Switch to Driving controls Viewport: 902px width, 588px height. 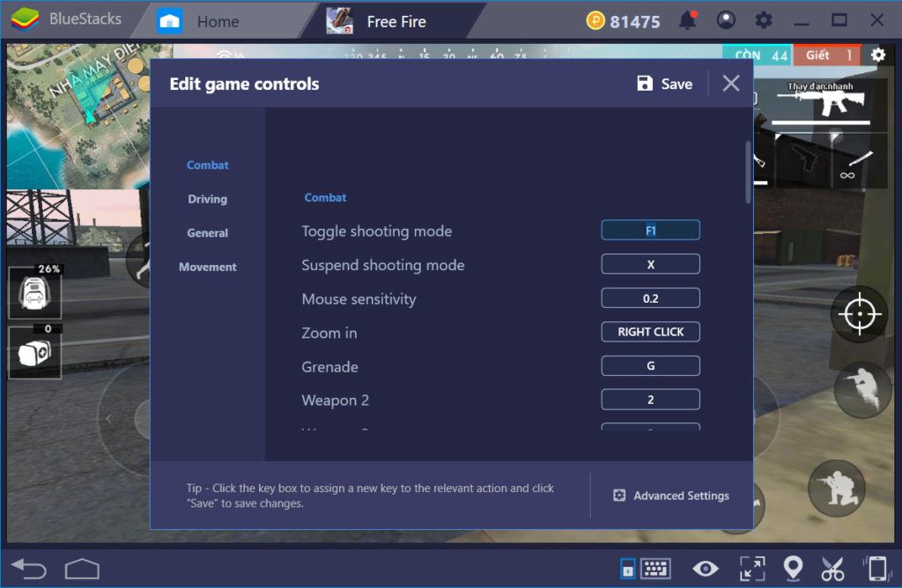point(208,199)
